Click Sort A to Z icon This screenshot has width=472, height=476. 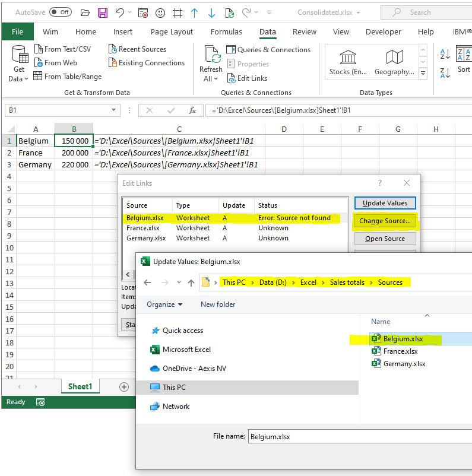pyautogui.click(x=445, y=54)
